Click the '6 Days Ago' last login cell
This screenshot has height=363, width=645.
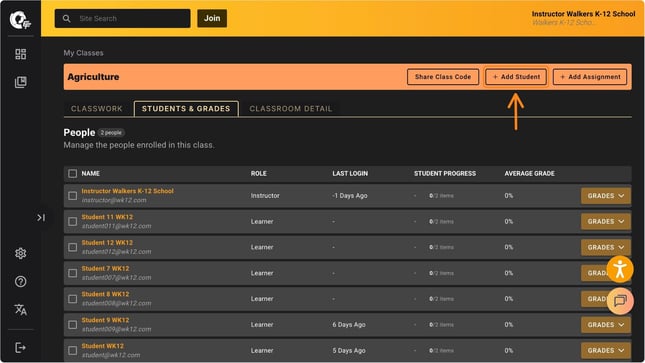[x=349, y=325]
